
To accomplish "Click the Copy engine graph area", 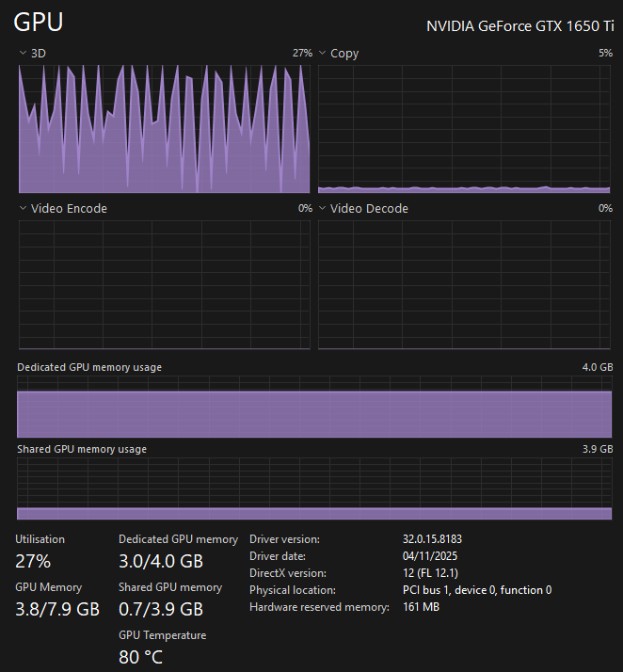I will point(464,129).
